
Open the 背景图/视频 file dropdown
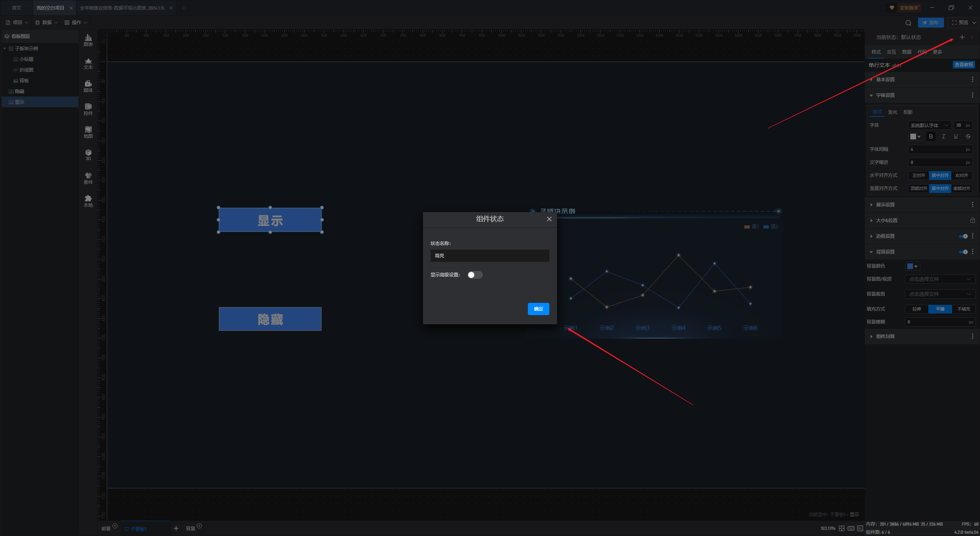click(x=940, y=279)
